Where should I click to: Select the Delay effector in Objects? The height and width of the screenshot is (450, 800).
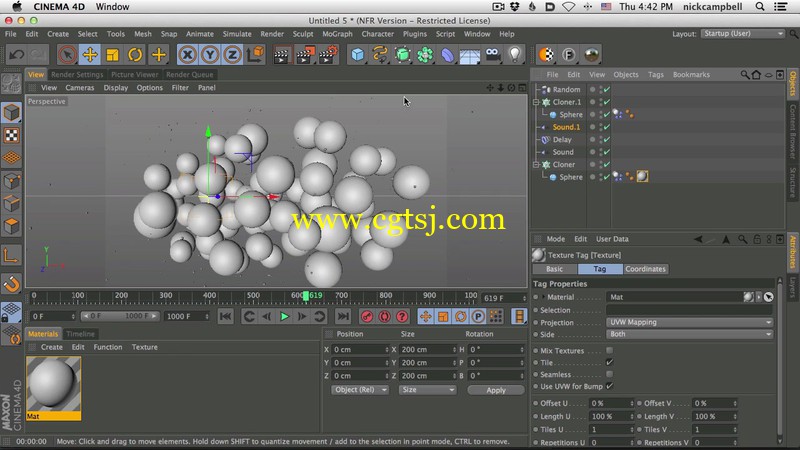562,140
